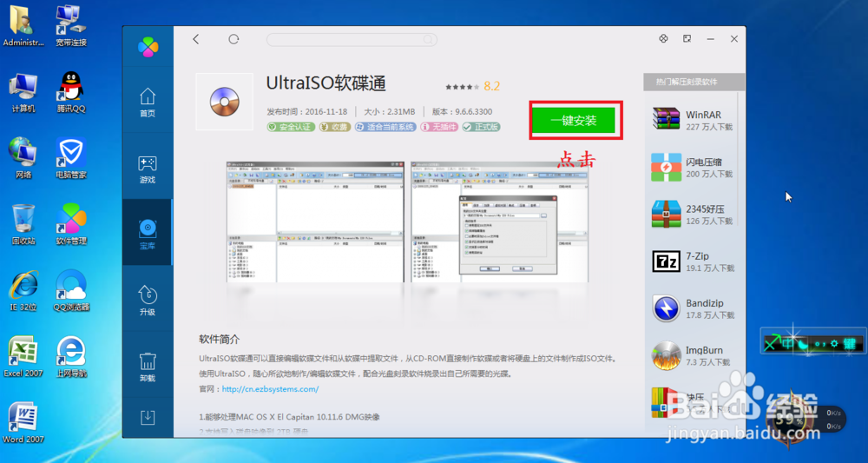Open the 升级 upgrade sidebar tab

(x=148, y=301)
